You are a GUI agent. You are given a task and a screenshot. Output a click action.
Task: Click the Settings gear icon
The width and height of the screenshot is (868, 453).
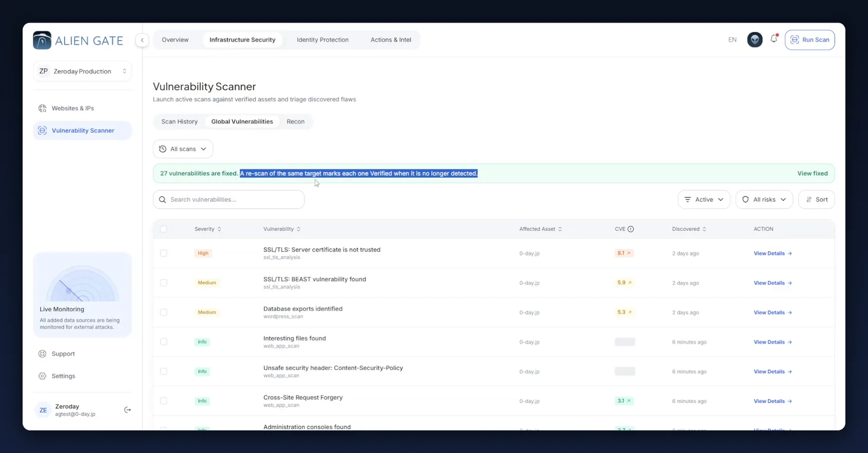(x=43, y=376)
